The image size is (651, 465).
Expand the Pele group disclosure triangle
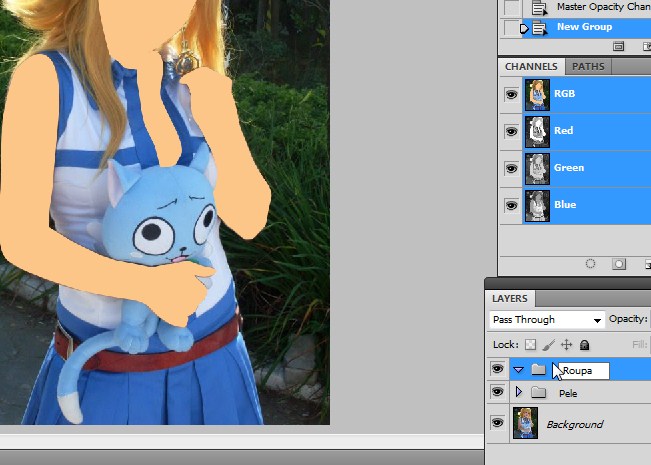[519, 392]
